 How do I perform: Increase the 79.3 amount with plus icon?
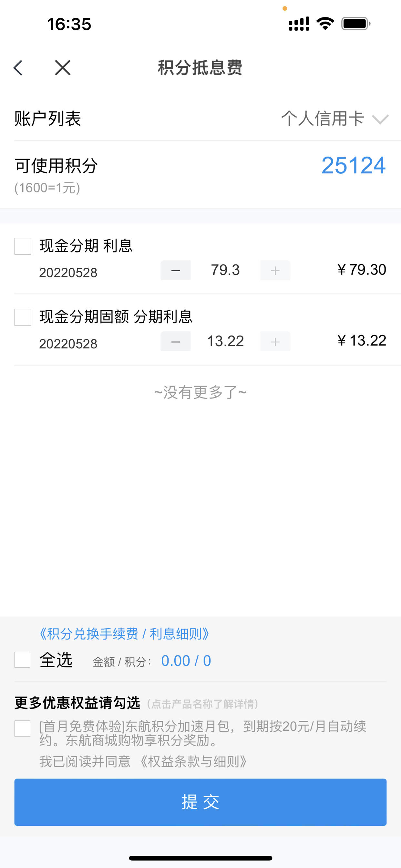coord(275,270)
